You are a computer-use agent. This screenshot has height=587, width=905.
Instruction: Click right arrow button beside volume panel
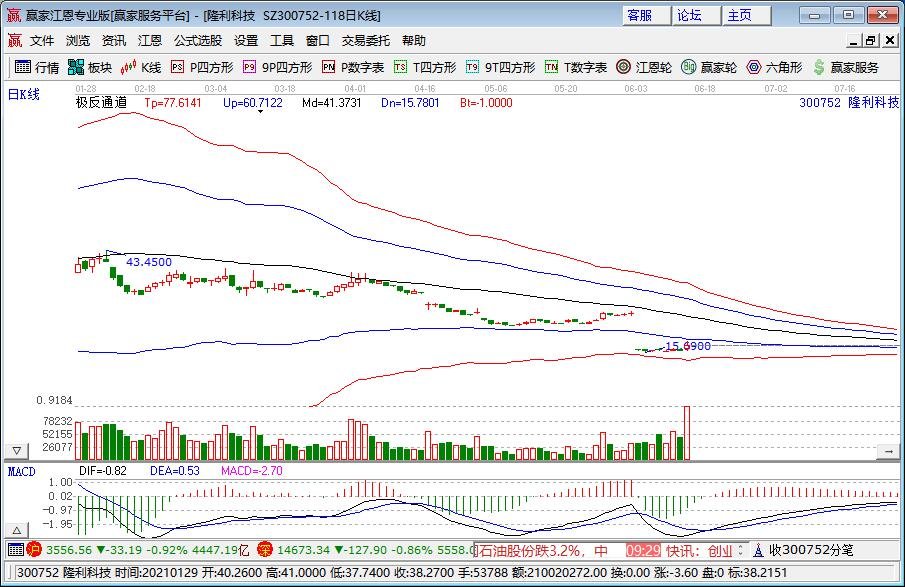coord(888,451)
